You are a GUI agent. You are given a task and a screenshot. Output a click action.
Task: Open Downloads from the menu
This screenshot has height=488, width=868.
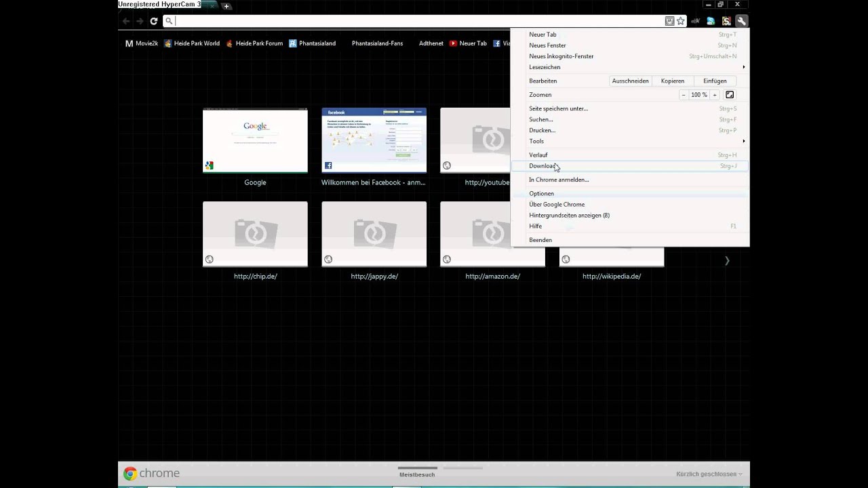pos(629,166)
